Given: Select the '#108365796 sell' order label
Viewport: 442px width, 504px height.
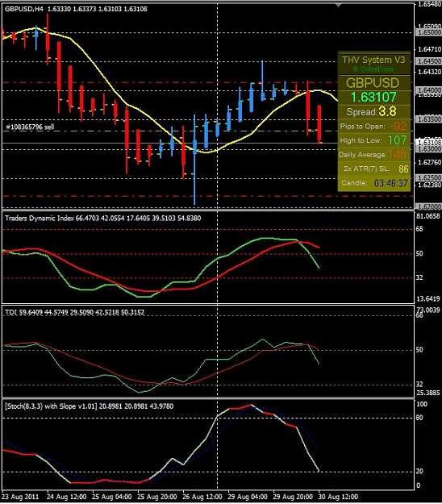Looking at the screenshot, I should [x=30, y=127].
